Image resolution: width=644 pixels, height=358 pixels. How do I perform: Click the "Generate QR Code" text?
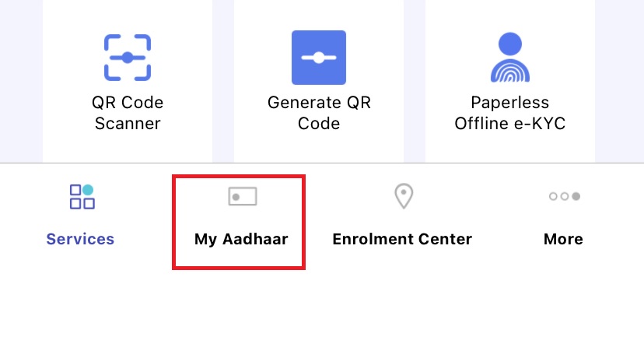coord(319,113)
